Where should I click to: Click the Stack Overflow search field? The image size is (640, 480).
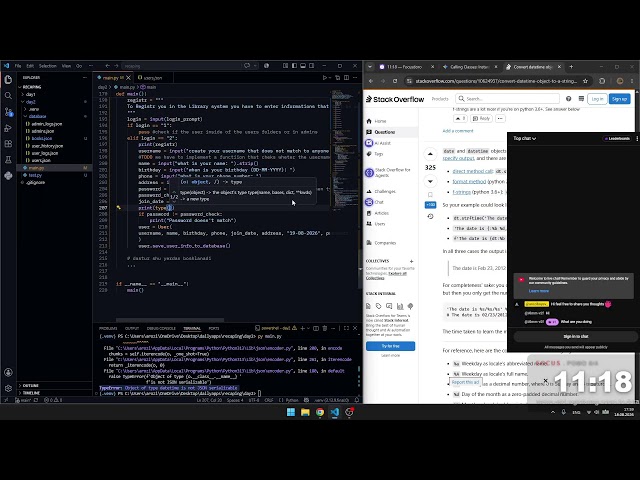(x=507, y=99)
